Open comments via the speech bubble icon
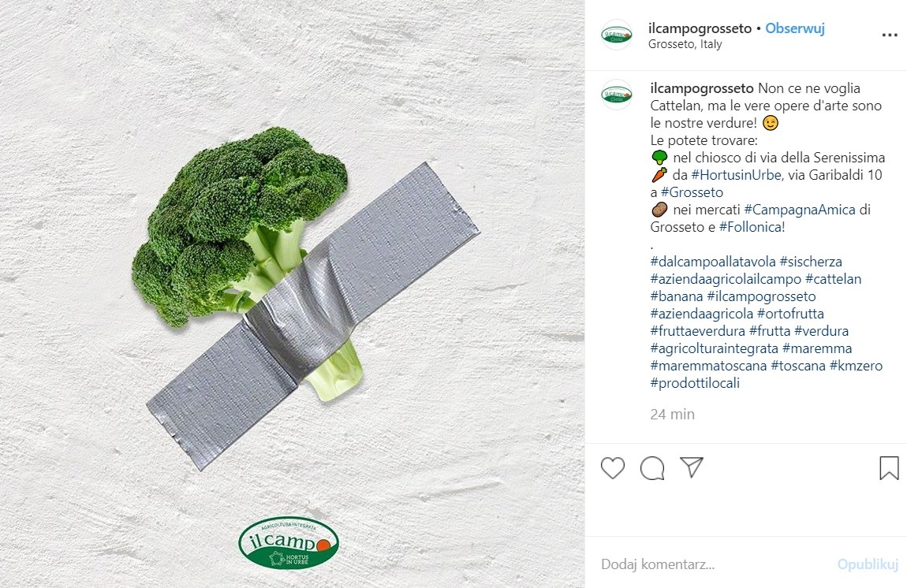 [x=652, y=467]
